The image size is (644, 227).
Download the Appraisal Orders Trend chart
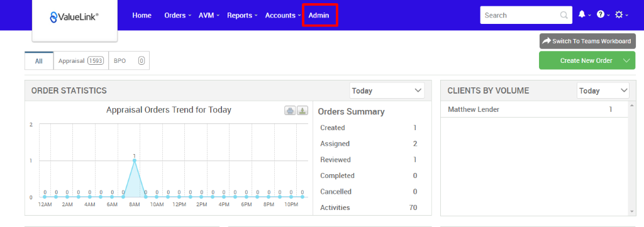(303, 111)
